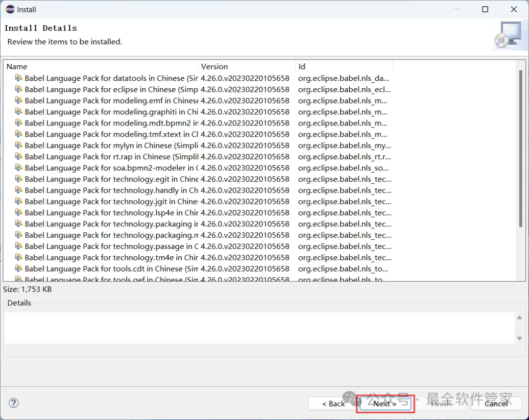Click the mylyn language pack icon
This screenshot has height=420, width=529.
(19, 145)
